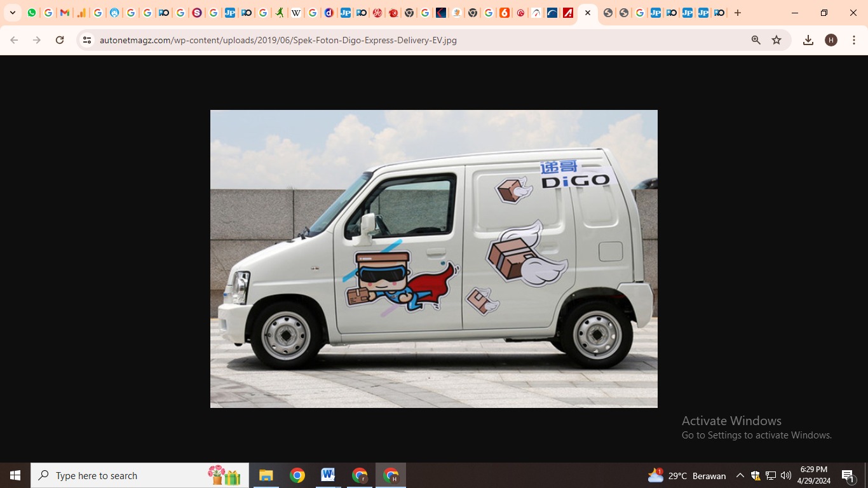The image size is (868, 488).
Task: Click the volume speaker tray icon
Action: (786, 475)
